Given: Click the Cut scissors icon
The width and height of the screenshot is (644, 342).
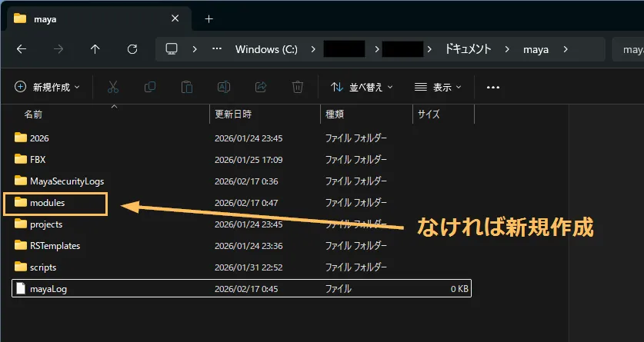Looking at the screenshot, I should (113, 88).
